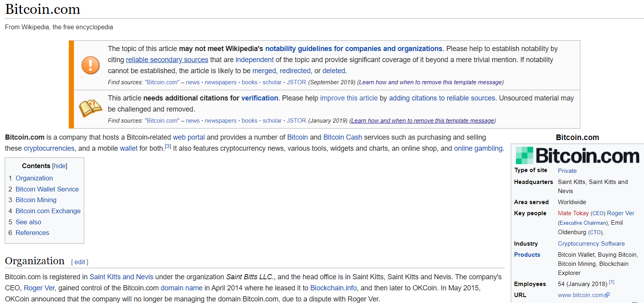644x303 pixels.
Task: Click underlined Learn how to remove template message
Action: (x=422, y=121)
